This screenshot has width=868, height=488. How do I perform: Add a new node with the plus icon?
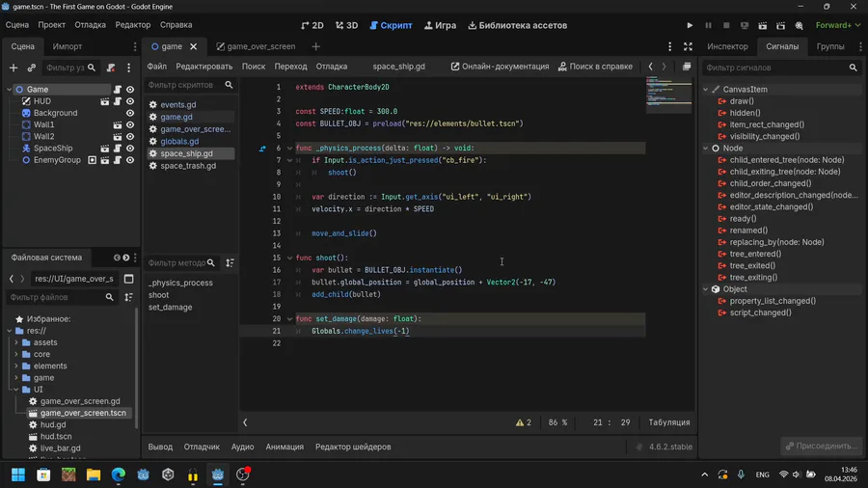click(14, 68)
